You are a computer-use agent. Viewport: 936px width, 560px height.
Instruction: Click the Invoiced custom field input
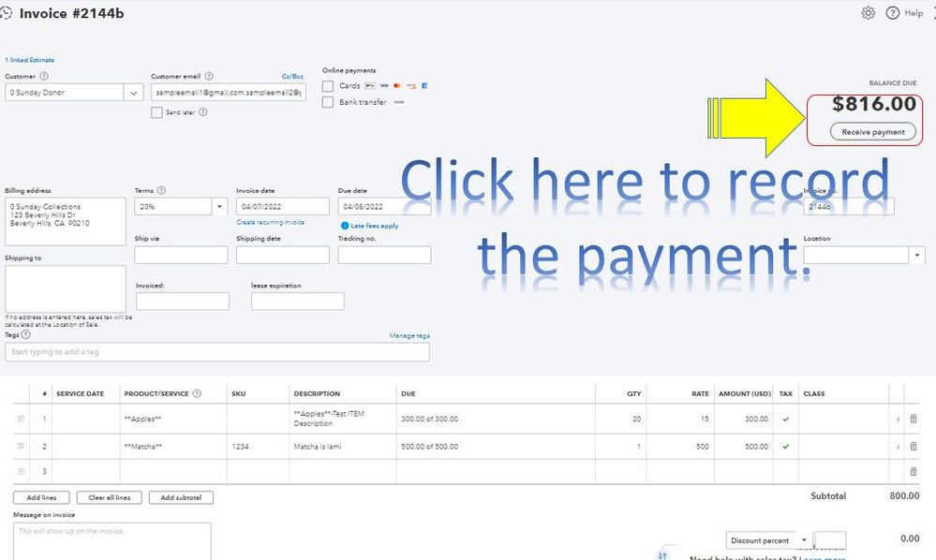pyautogui.click(x=183, y=302)
